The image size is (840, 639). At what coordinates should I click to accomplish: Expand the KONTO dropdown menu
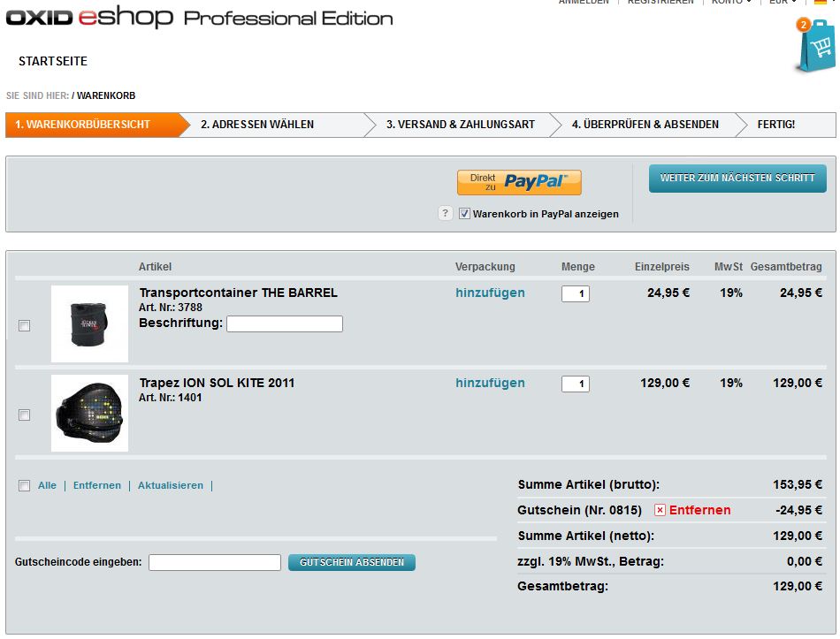(731, 3)
